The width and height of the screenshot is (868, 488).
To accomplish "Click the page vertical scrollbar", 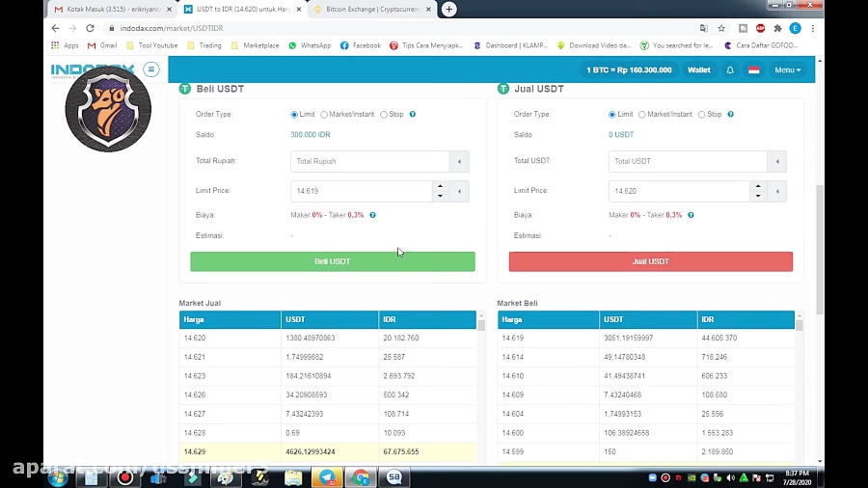I will point(820,249).
